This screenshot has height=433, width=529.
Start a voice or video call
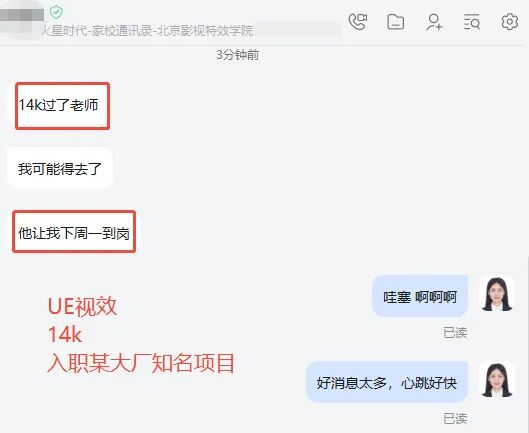pos(358,22)
